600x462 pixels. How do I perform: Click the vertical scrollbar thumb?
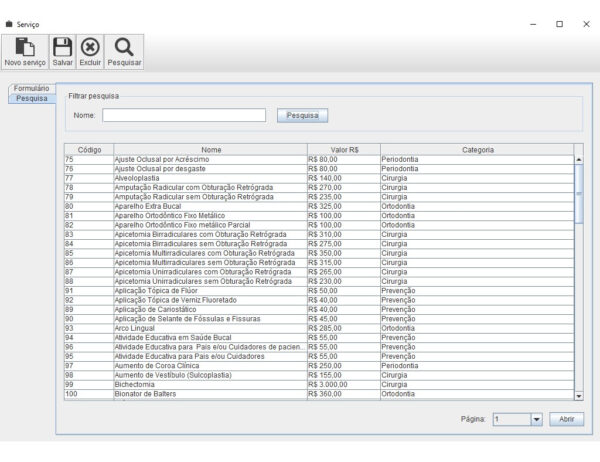579,194
